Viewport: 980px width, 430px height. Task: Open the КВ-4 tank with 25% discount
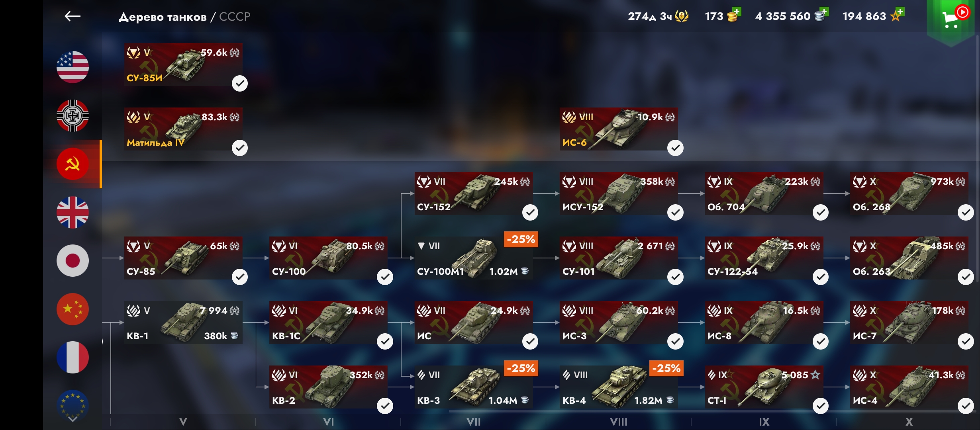click(619, 387)
